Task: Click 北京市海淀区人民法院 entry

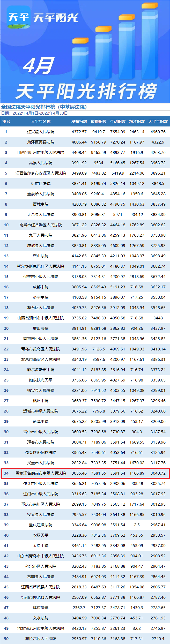Action: coord(41,359)
